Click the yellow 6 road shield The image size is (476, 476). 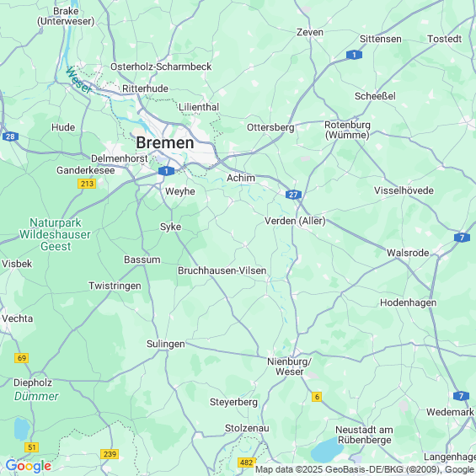click(x=317, y=397)
